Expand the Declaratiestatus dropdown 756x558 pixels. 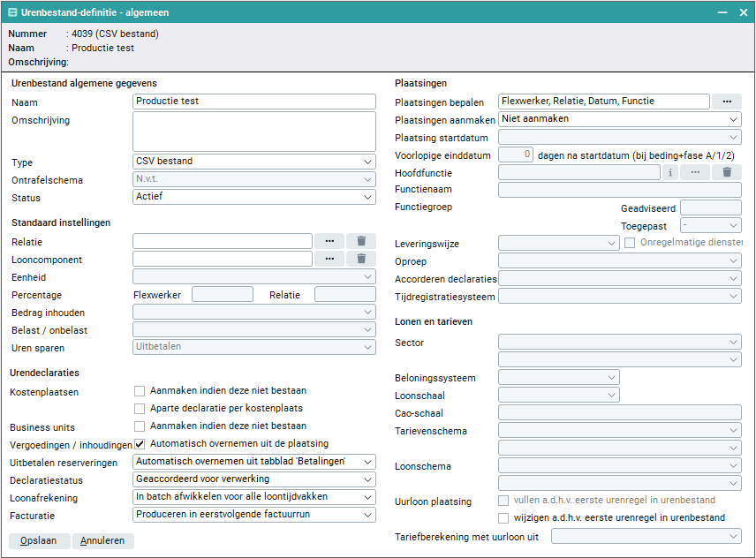tap(254, 479)
